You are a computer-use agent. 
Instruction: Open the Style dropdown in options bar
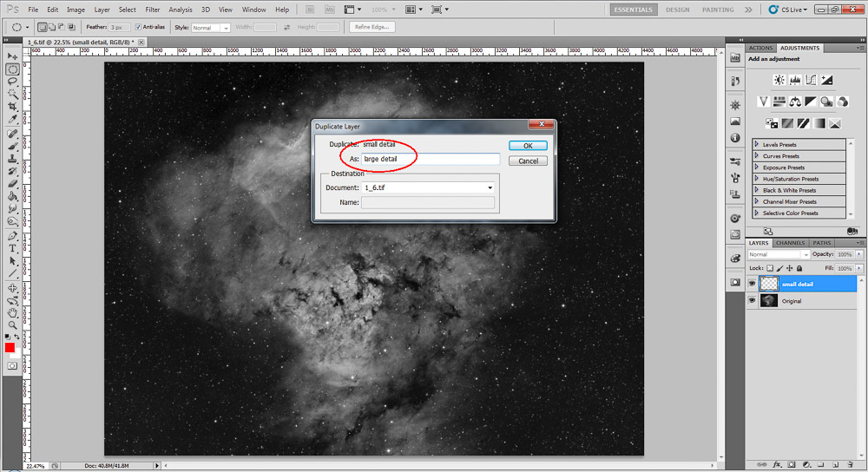[210, 27]
